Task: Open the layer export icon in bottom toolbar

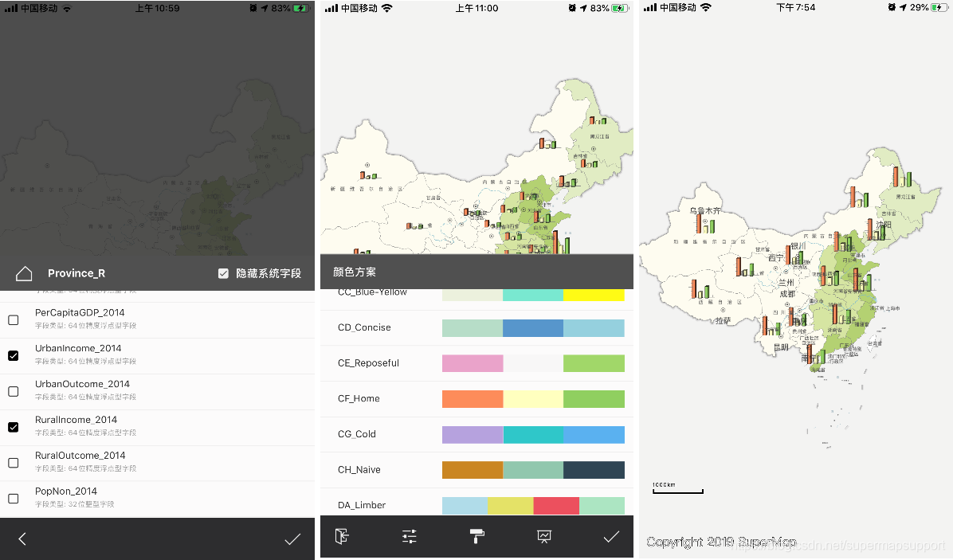Action: (342, 536)
